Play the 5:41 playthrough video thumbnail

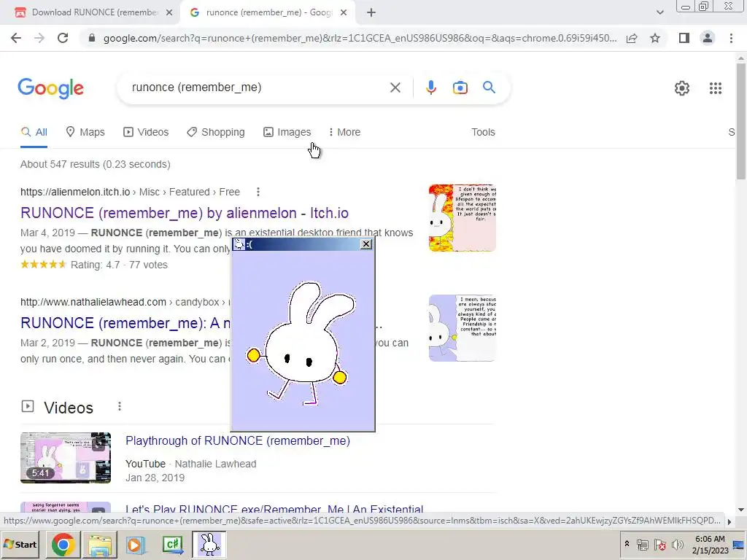pyautogui.click(x=66, y=458)
